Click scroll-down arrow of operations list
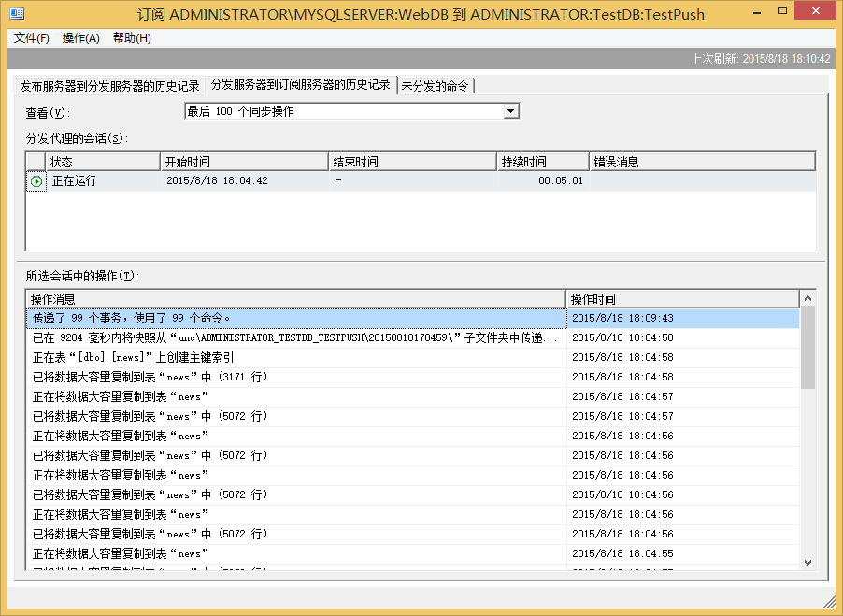 tap(807, 562)
